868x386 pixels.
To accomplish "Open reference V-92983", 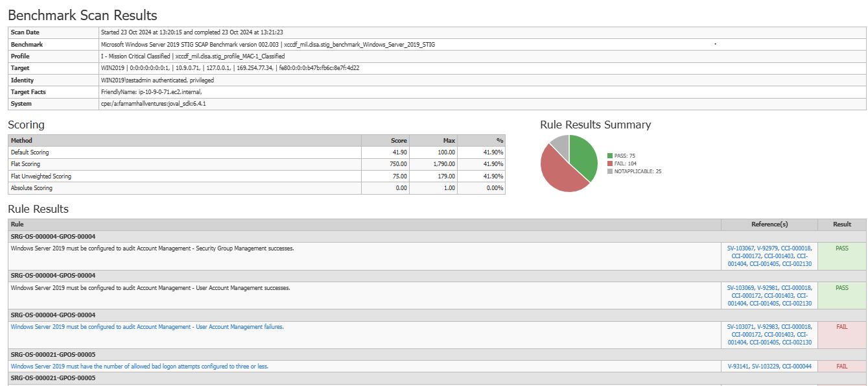I will click(x=768, y=327).
